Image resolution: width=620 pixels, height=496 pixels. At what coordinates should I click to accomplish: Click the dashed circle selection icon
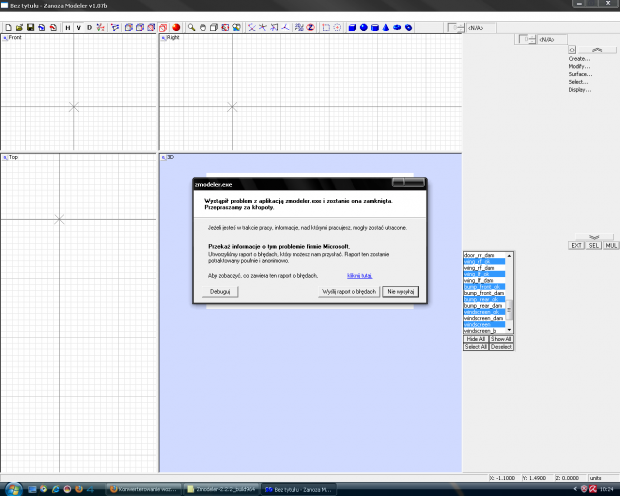point(337,28)
